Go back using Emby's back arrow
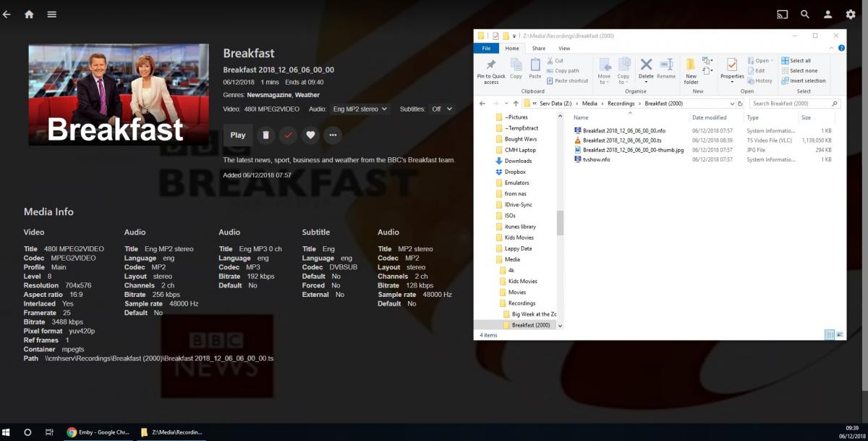Screen dimensions: 868x441 (x=7, y=14)
